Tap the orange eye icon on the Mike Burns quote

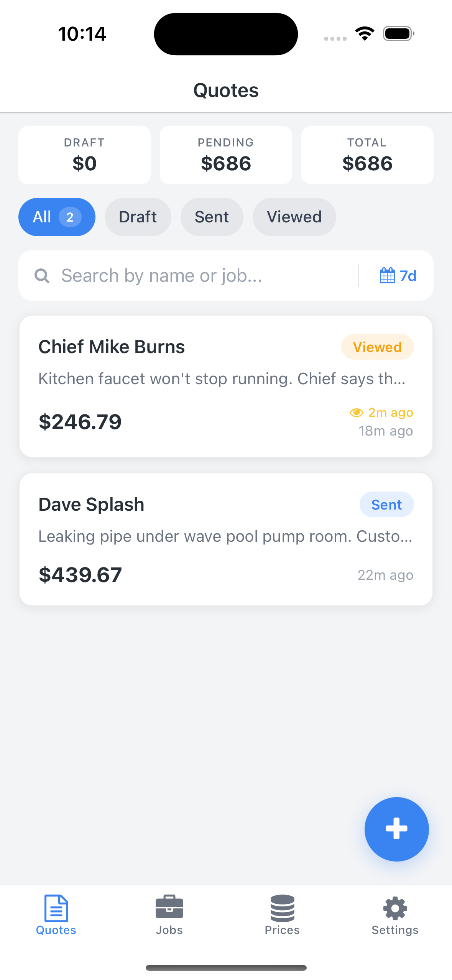tap(356, 413)
